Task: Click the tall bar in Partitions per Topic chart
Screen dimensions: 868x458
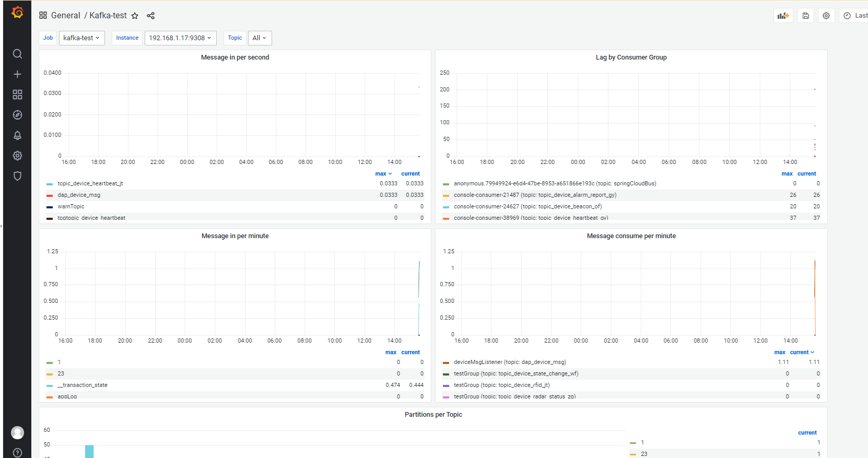Action: 89,452
